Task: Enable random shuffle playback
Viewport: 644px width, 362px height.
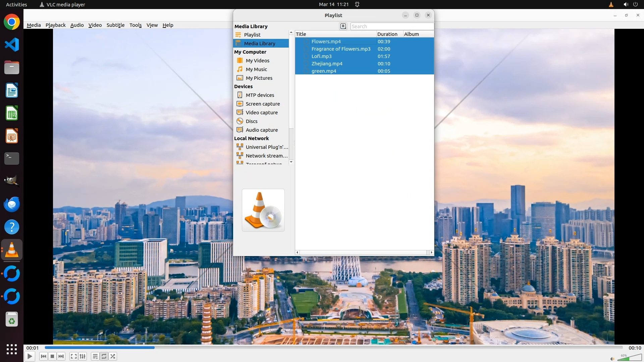Action: [113, 356]
